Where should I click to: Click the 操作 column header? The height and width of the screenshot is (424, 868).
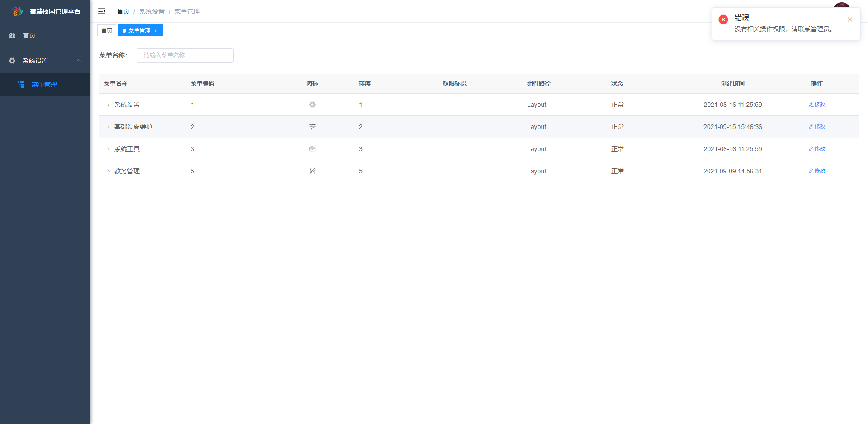point(817,83)
